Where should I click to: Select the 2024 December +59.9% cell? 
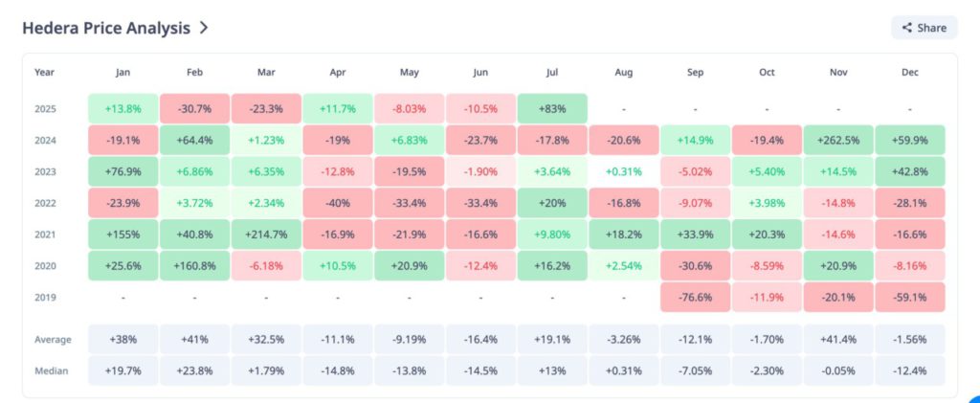[x=911, y=140]
